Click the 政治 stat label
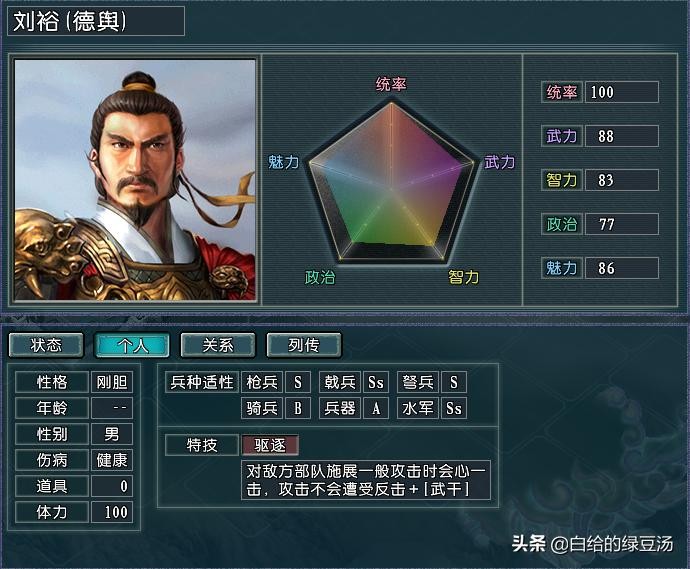The width and height of the screenshot is (690, 569). tap(562, 224)
